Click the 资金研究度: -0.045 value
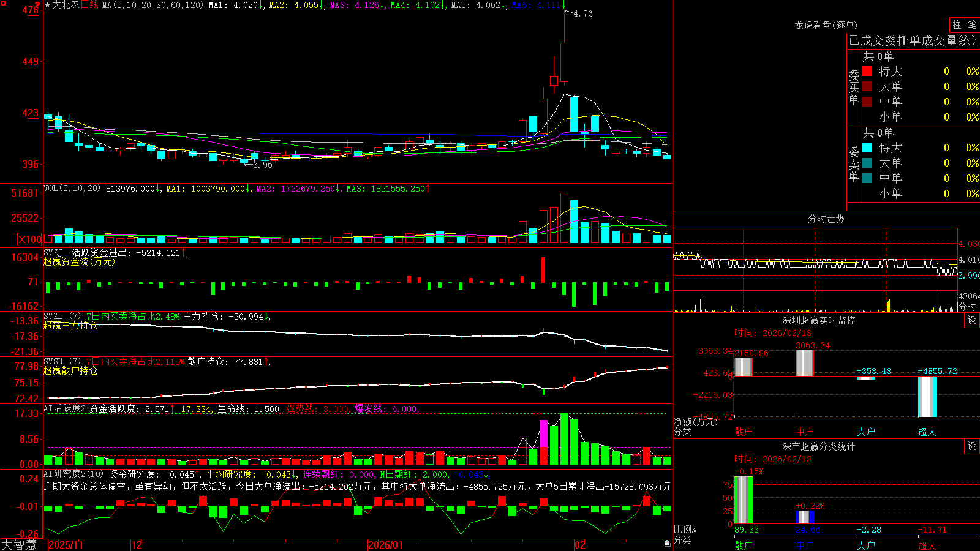 tap(154, 474)
